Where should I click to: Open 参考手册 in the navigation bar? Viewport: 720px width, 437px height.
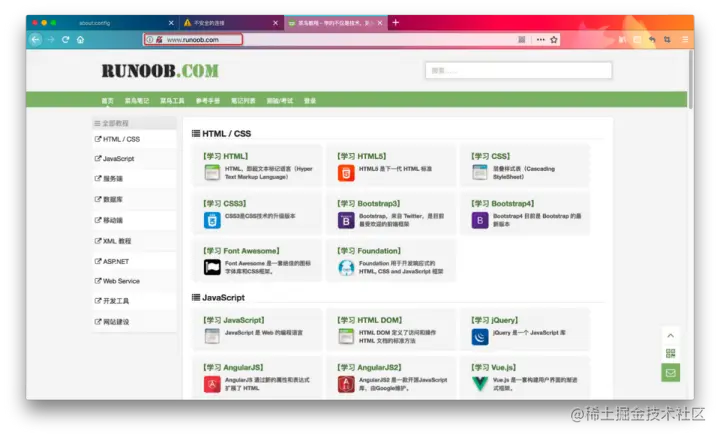(x=208, y=101)
